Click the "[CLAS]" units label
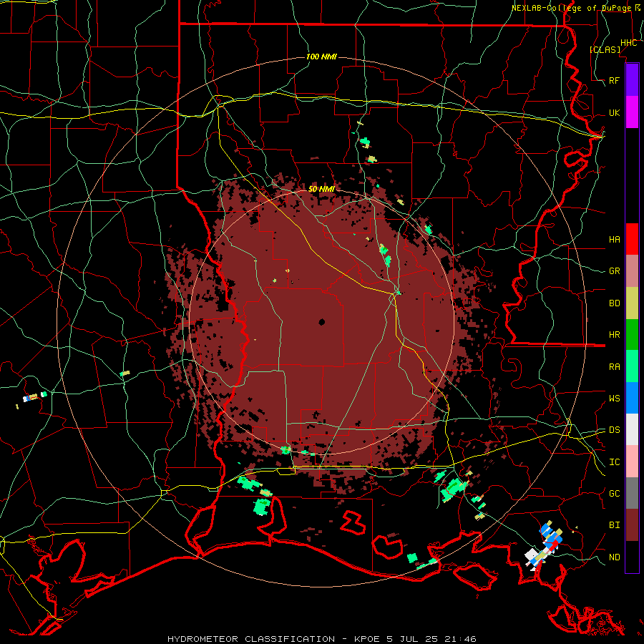The height and width of the screenshot is (644, 644). (x=605, y=49)
